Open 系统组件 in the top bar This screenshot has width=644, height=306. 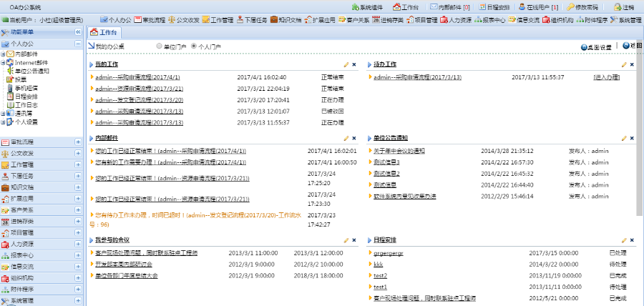pos(368,7)
